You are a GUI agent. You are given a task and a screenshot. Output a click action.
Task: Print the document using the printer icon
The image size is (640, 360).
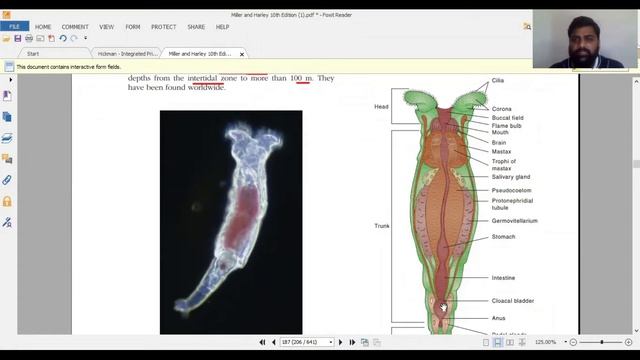[x=29, y=38]
